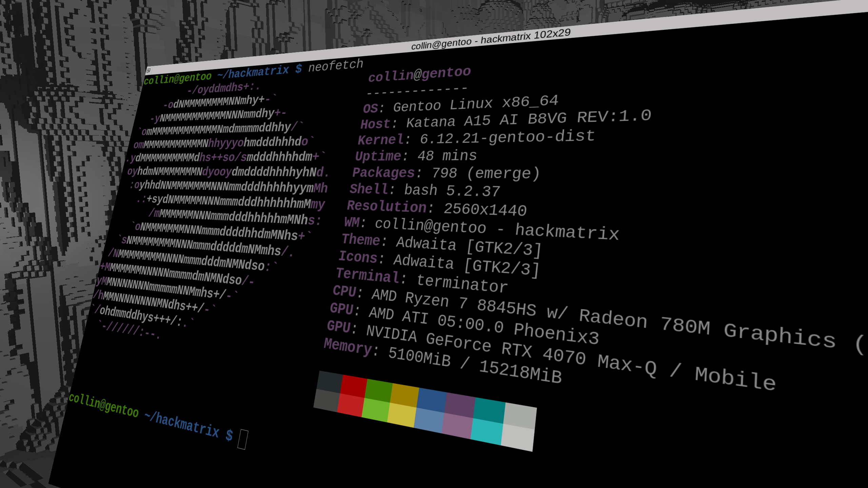Click the bottom prompt 'collin@gentoo' text

(x=103, y=406)
